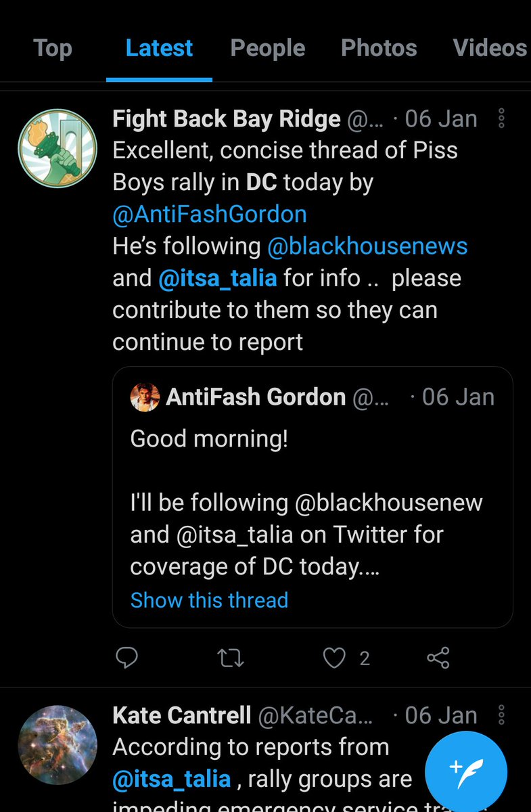Open the Photos tab

click(x=379, y=48)
